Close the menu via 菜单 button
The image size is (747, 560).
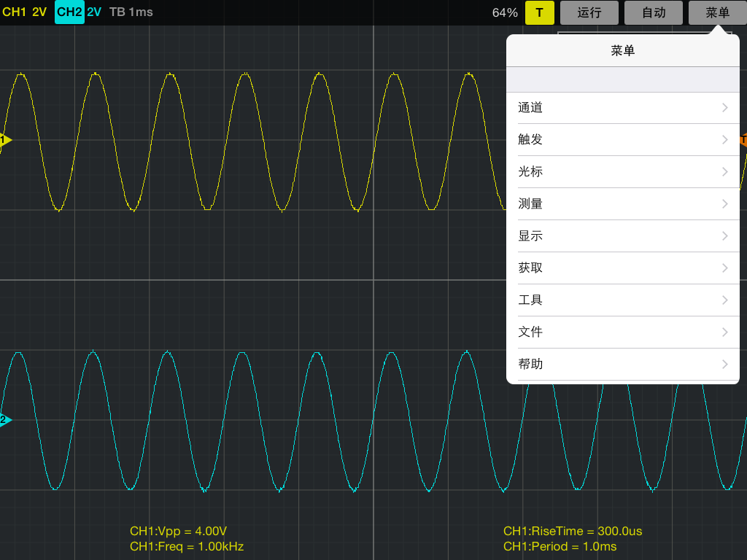click(717, 12)
